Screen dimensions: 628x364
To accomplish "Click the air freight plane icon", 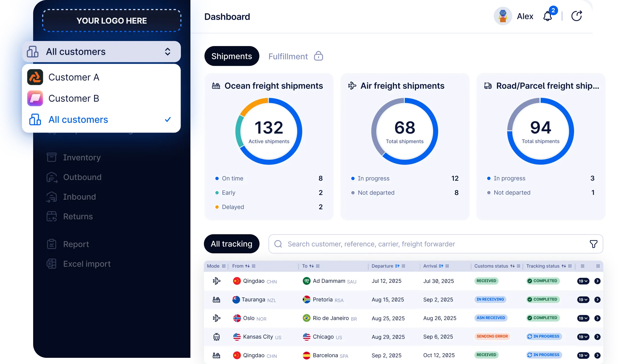I will pyautogui.click(x=352, y=85).
